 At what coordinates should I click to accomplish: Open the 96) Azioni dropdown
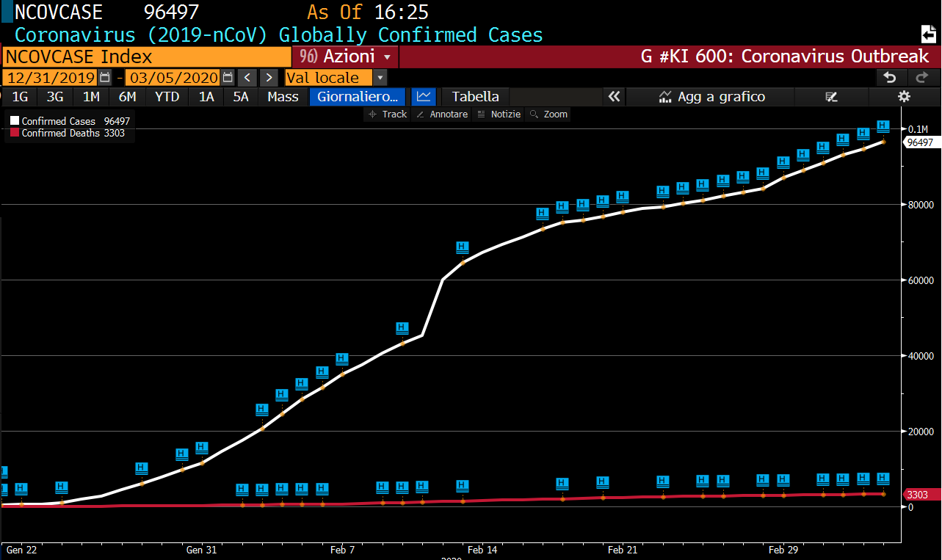345,57
